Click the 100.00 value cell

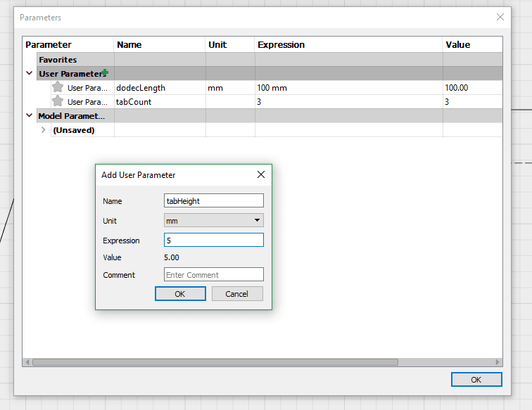tap(473, 88)
